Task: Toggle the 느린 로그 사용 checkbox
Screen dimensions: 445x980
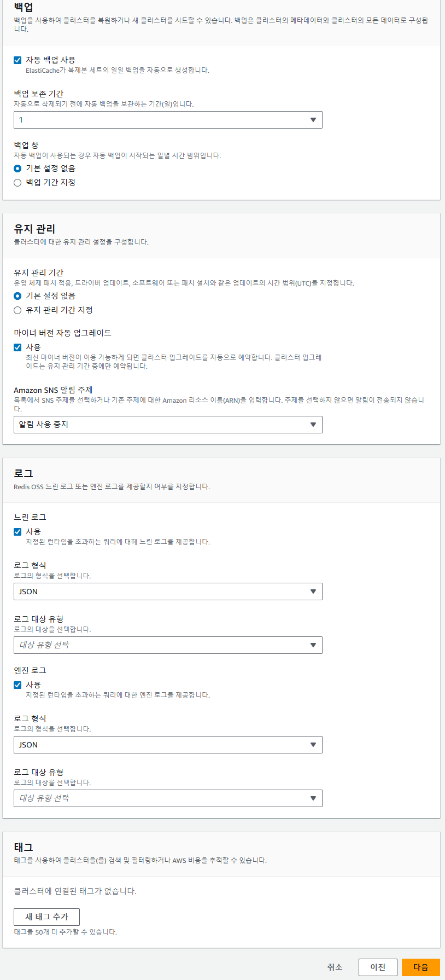Action: tap(17, 532)
